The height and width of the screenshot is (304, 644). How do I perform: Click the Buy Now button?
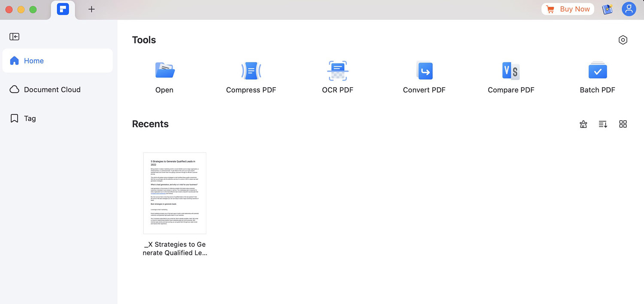[x=568, y=9]
